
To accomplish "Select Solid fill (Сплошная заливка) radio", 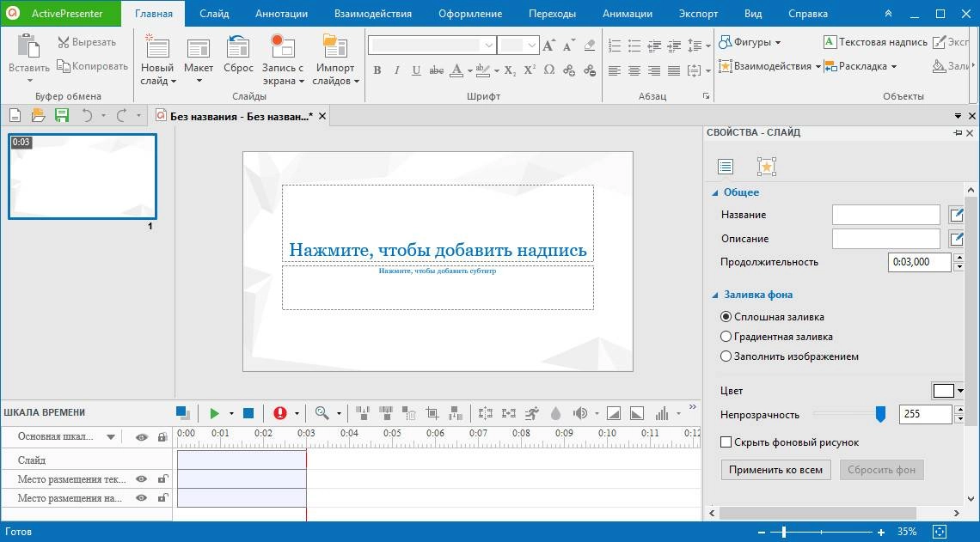I will [x=726, y=317].
